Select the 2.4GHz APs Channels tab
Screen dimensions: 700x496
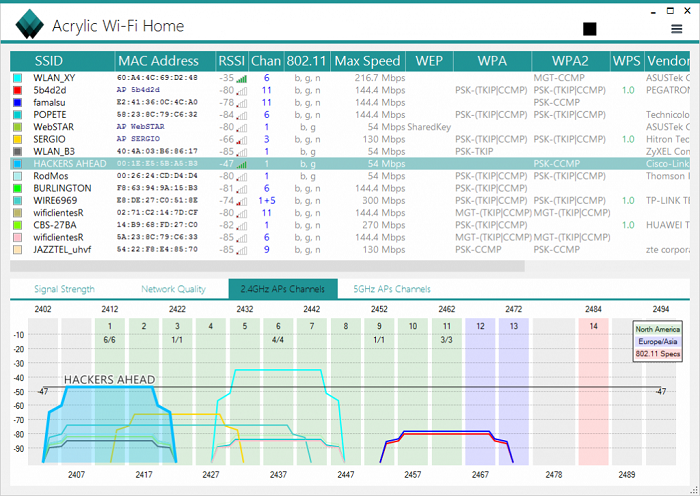click(x=283, y=289)
